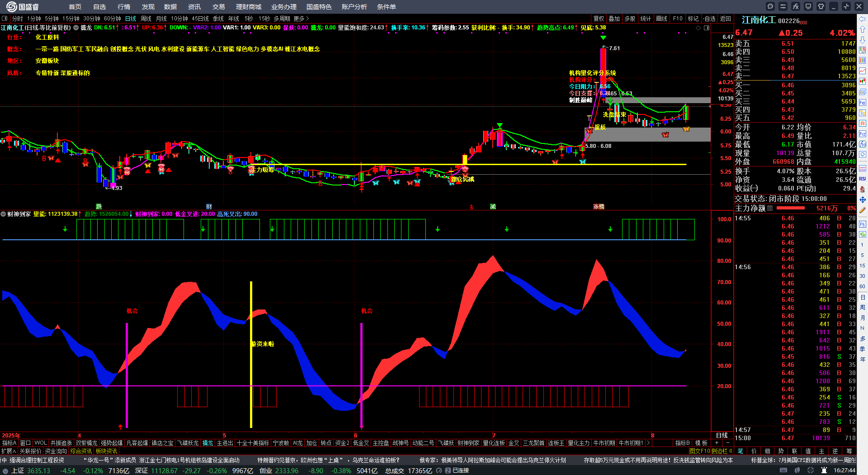Viewport: 868px width, 475px height.
Task: Toggle the circle icon before 财神到家 indicator
Action: point(3,214)
